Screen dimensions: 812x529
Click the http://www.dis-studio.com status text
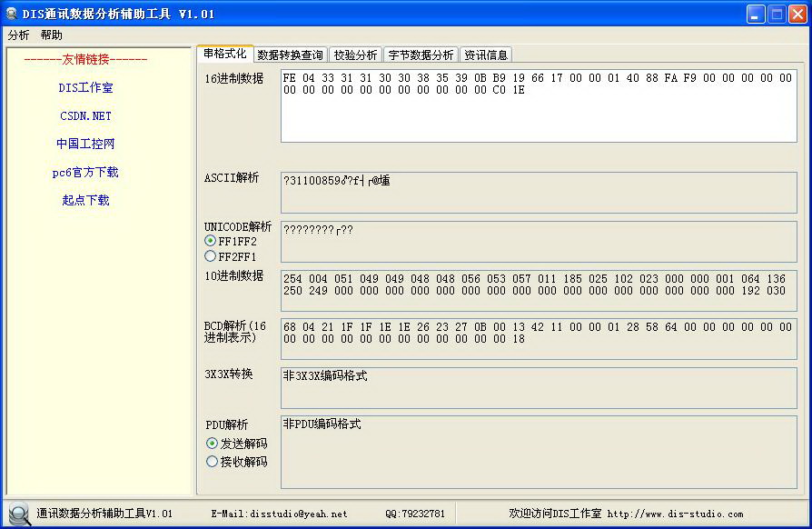[x=675, y=514]
